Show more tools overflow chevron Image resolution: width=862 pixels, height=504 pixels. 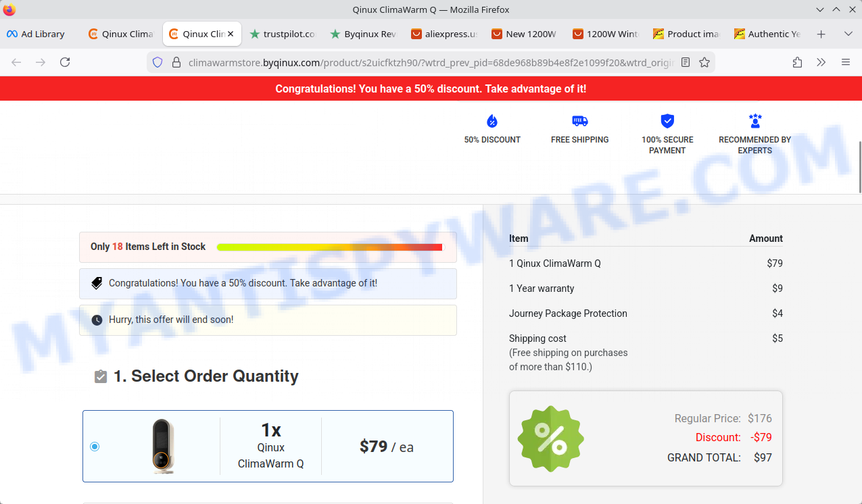click(821, 62)
